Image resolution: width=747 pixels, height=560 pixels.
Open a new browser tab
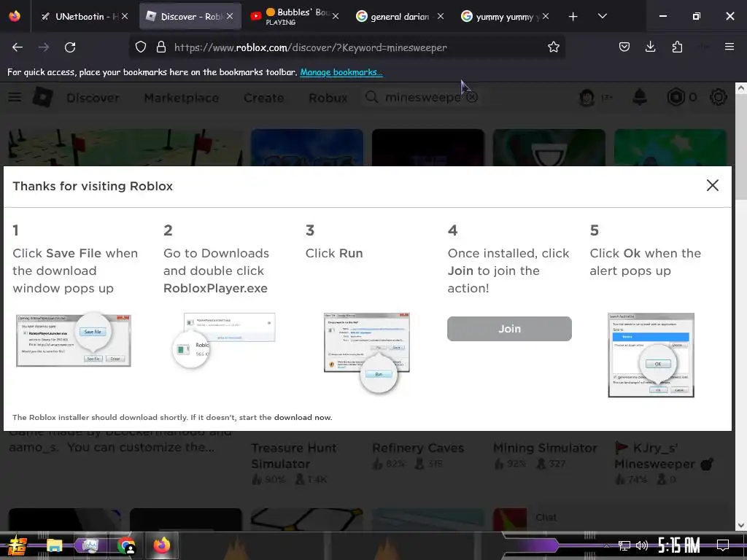(573, 17)
